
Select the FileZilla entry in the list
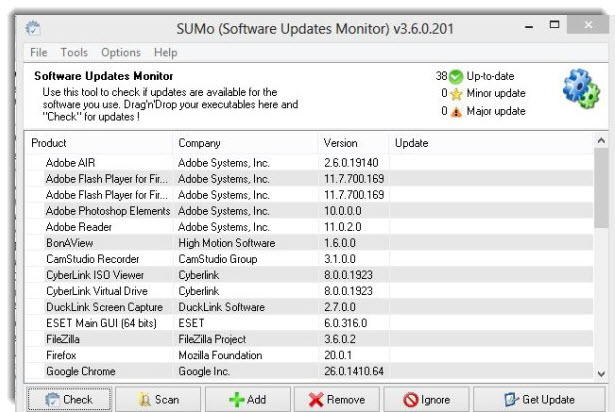click(x=309, y=339)
